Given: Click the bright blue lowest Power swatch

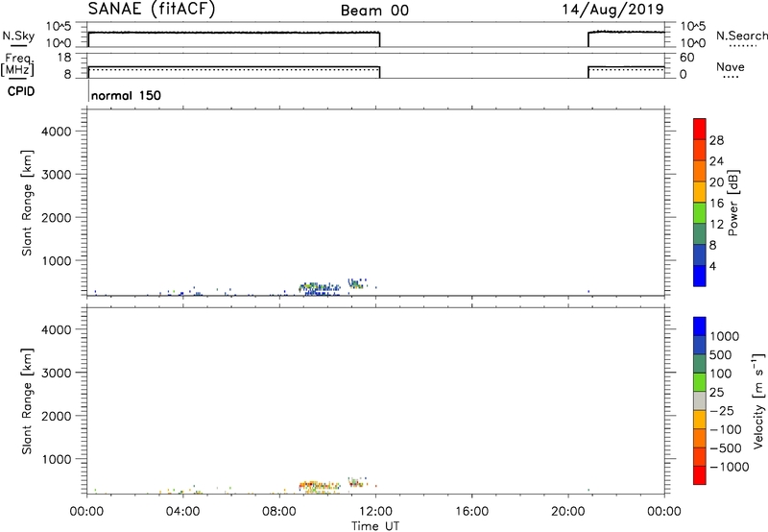Looking at the screenshot, I should click(700, 276).
